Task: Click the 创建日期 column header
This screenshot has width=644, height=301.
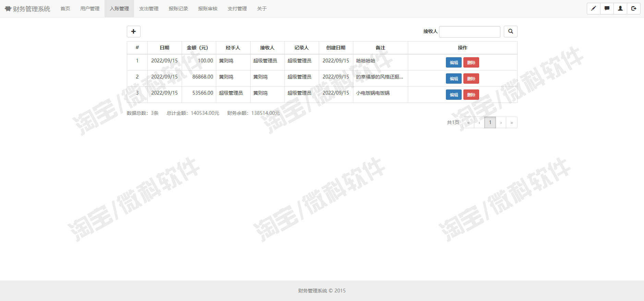Action: [336, 48]
